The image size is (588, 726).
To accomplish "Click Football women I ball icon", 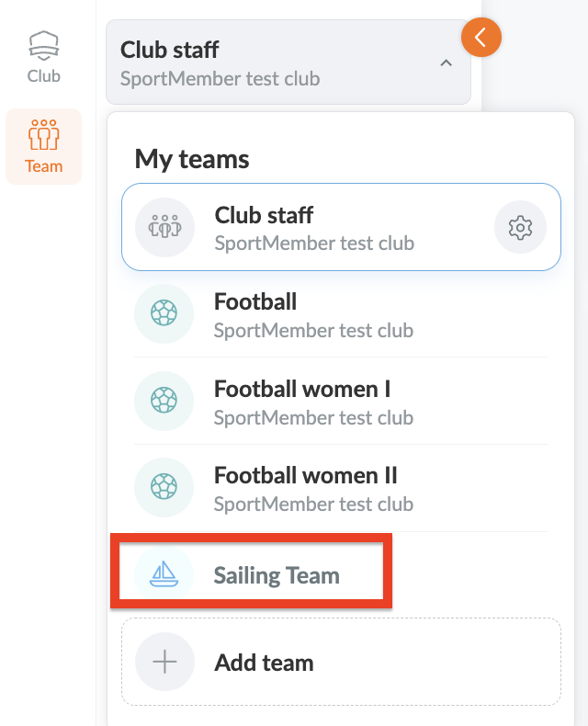I will [x=164, y=401].
